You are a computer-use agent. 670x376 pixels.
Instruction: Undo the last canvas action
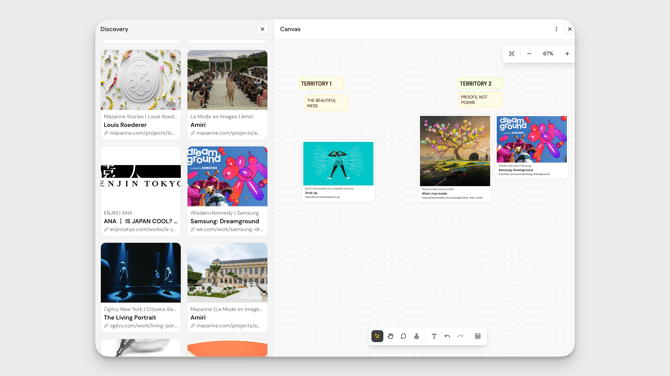pos(447,336)
